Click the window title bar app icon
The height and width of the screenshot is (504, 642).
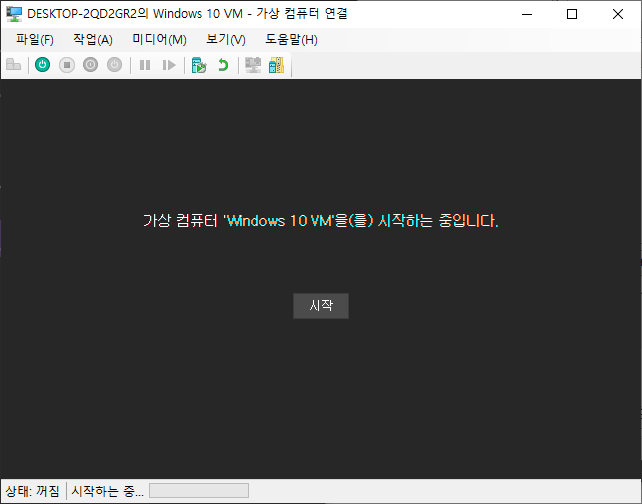tap(14, 14)
